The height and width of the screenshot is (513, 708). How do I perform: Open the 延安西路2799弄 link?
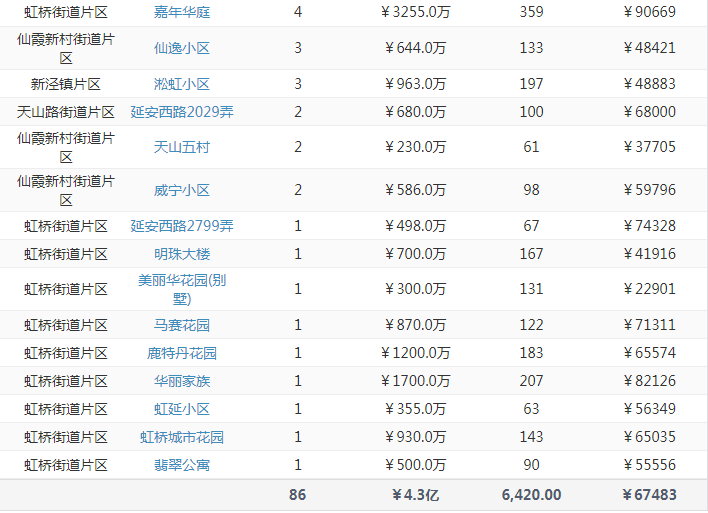point(182,226)
